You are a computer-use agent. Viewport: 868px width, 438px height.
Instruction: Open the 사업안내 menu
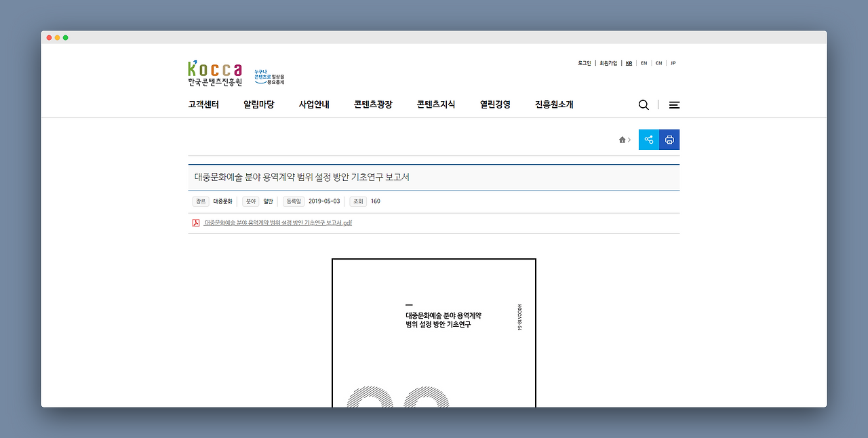point(314,104)
